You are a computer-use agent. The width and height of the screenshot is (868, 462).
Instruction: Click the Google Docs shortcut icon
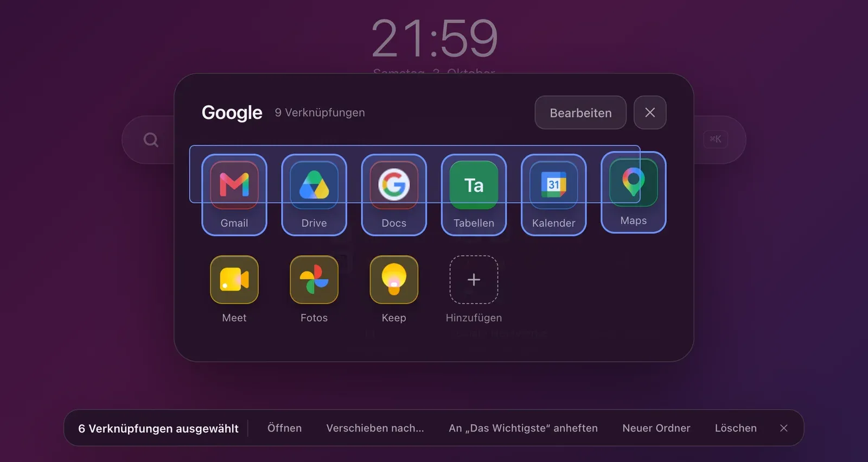pyautogui.click(x=394, y=185)
